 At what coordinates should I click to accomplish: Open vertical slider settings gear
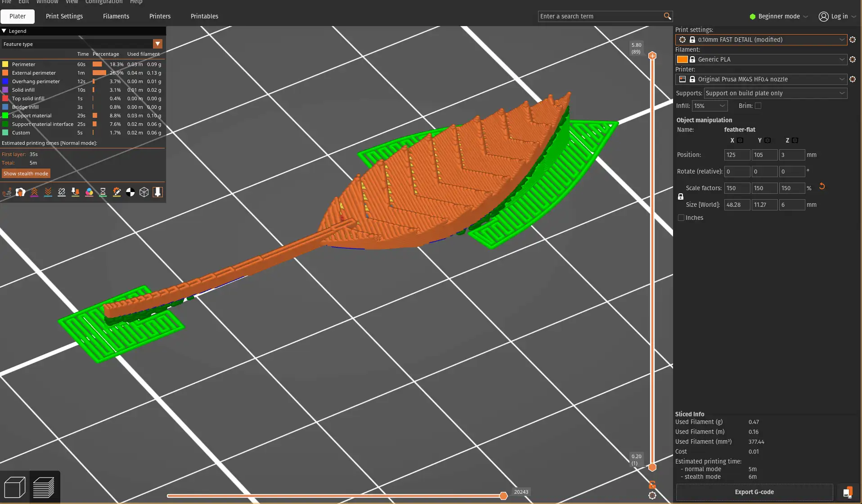[x=652, y=495]
